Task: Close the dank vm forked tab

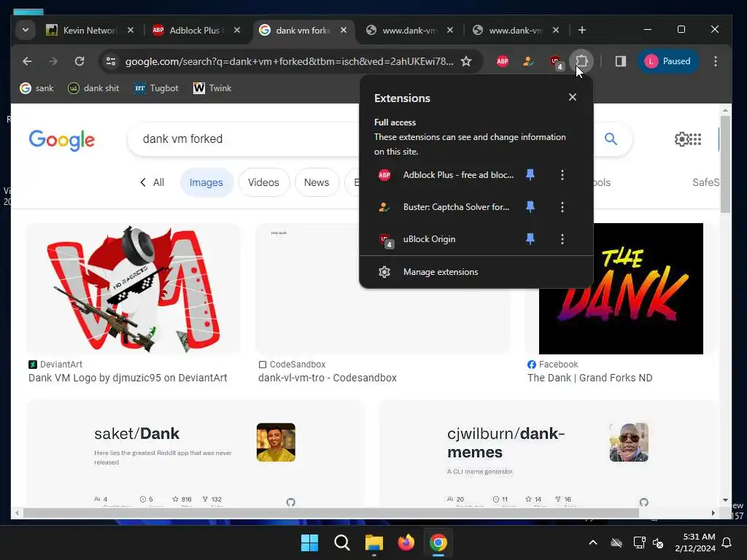Action: (x=343, y=30)
